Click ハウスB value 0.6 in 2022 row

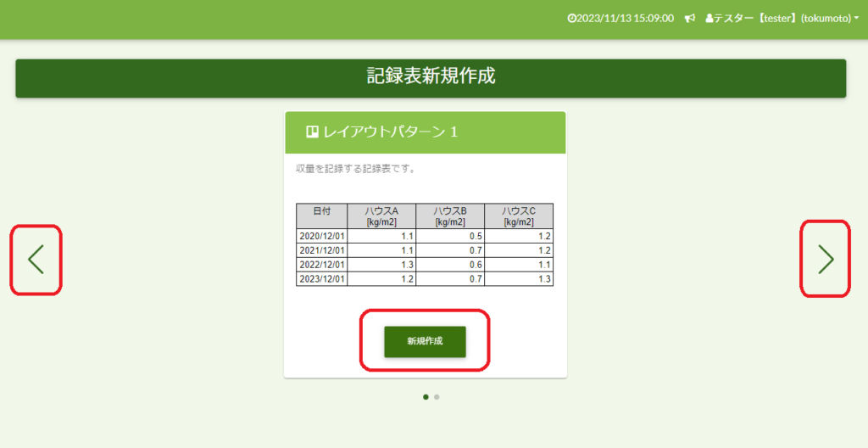tap(450, 265)
